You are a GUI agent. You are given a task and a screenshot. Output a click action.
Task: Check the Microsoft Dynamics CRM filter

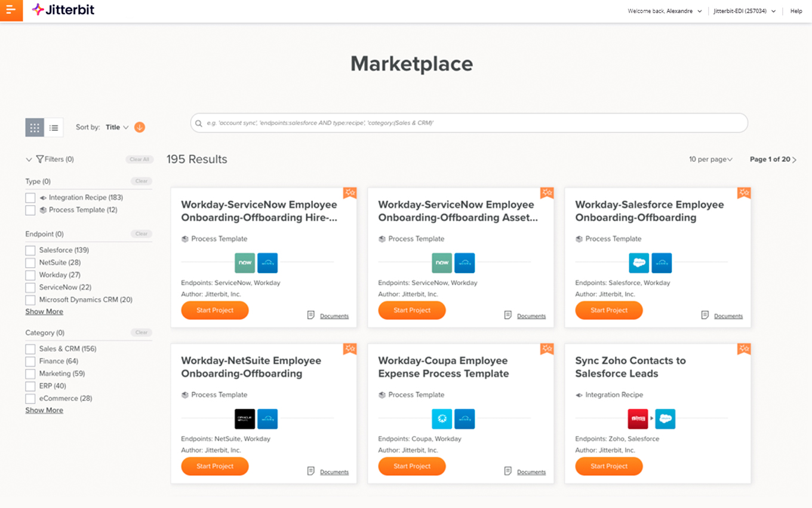coord(30,300)
